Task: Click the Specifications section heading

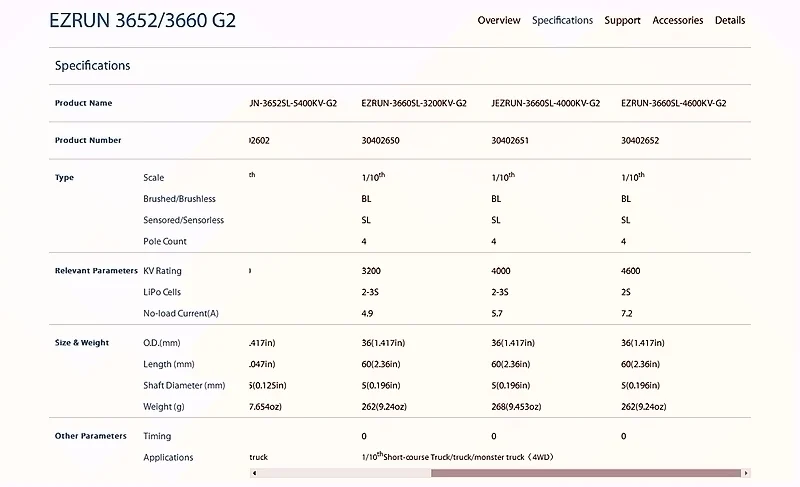Action: coord(92,65)
